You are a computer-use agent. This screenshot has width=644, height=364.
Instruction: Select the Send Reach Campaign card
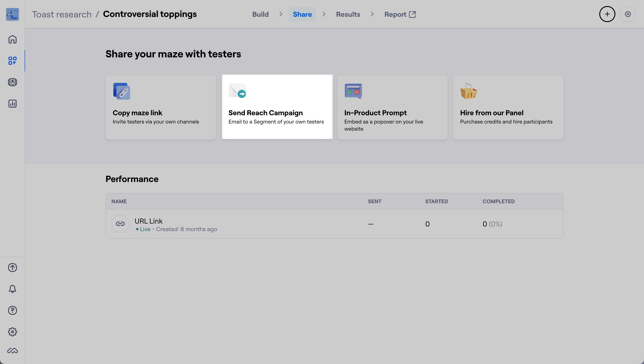tap(277, 107)
